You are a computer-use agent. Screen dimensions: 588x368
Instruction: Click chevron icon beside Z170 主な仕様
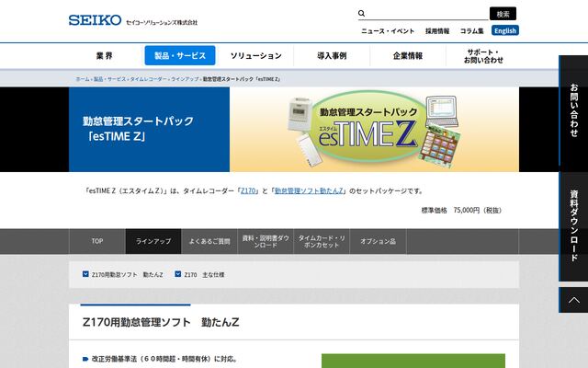click(x=178, y=274)
